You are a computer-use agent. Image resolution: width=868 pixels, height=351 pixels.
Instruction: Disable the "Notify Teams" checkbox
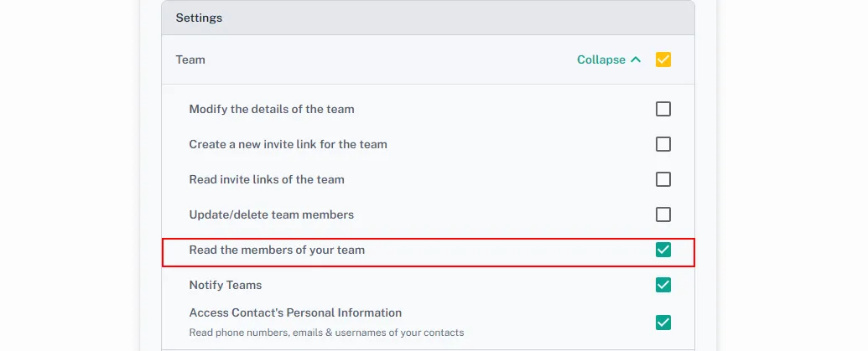click(x=663, y=285)
